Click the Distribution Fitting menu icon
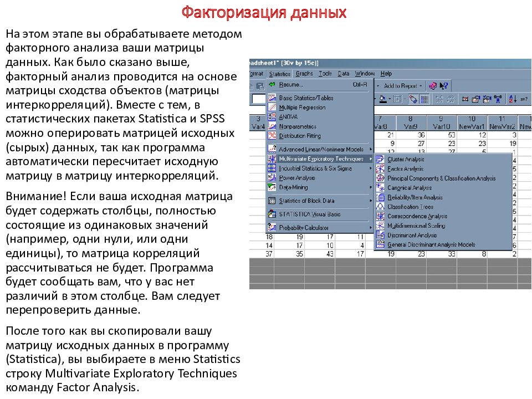This screenshot has width=532, height=399. pyautogui.click(x=272, y=136)
